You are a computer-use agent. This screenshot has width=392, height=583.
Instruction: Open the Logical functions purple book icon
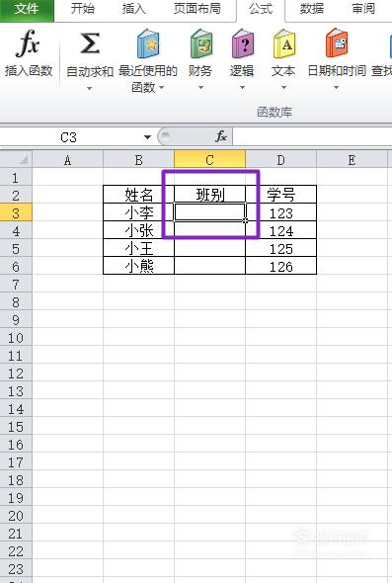pyautogui.click(x=242, y=43)
